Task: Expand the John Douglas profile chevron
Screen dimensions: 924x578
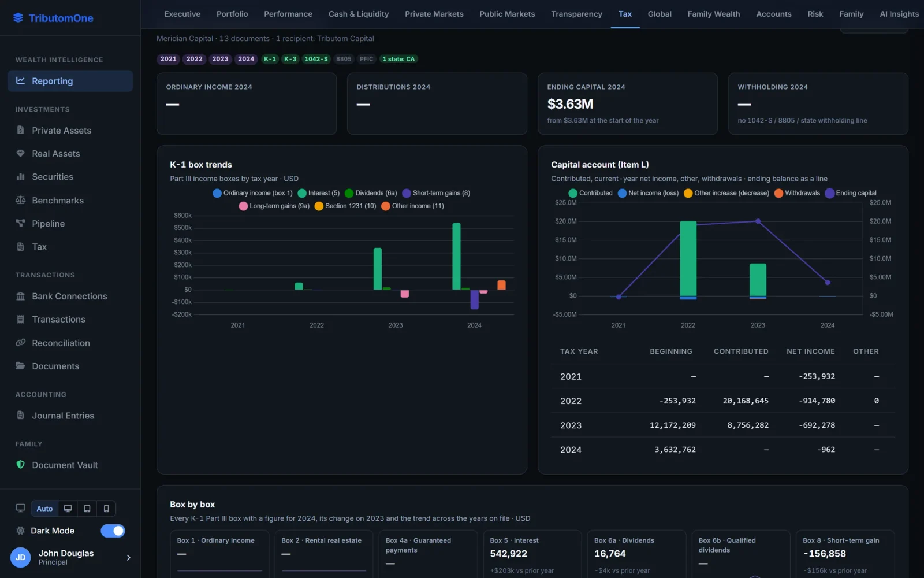Action: (x=128, y=558)
